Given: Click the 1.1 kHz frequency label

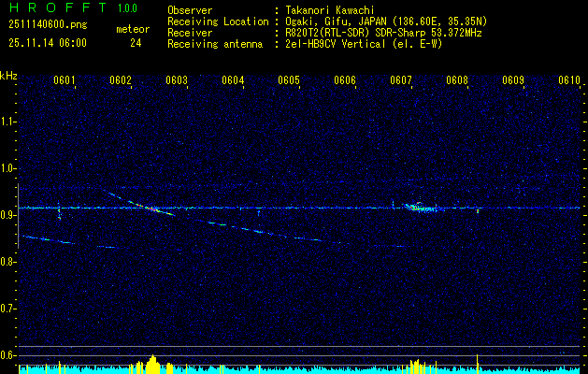Looking at the screenshot, I should 7,122.
